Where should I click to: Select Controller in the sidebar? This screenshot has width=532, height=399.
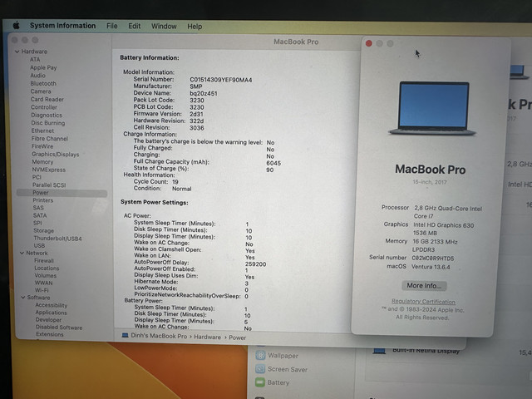coord(44,107)
